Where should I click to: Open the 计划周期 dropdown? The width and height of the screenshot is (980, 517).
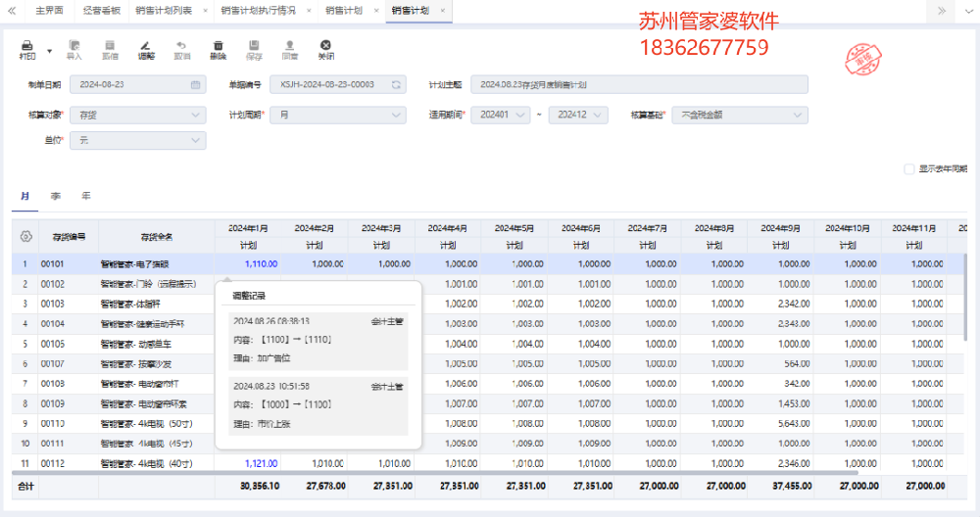[x=337, y=115]
